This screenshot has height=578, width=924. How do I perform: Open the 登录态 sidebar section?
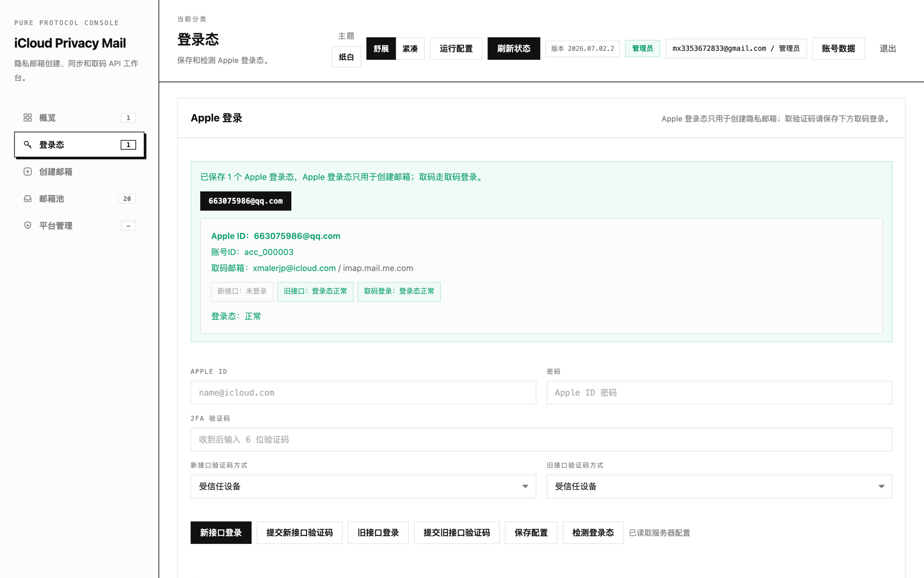79,144
